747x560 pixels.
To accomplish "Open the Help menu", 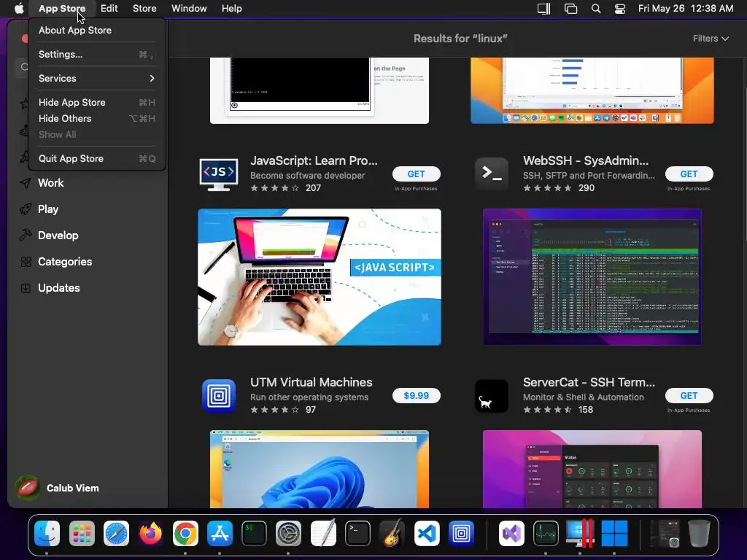I will [x=231, y=8].
